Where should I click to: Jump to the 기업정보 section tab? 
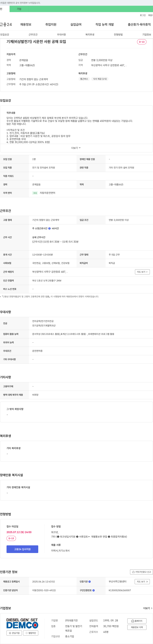tap(147, 35)
